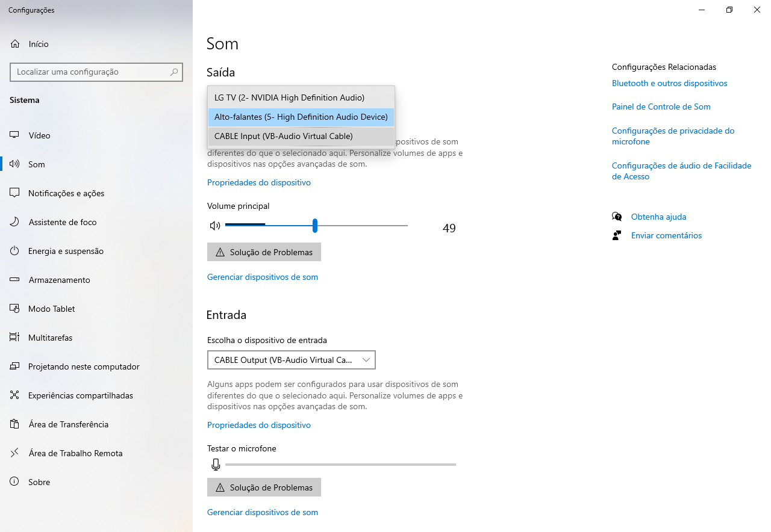Choose Alto-falantes High Definition Audio Device
The height and width of the screenshot is (532, 771).
[301, 117]
